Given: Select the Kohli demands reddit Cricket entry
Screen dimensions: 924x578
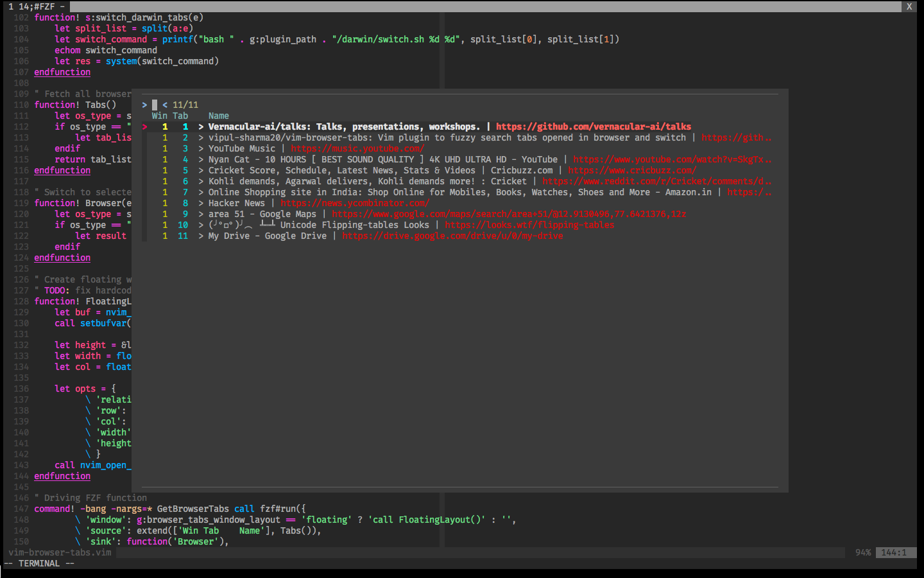Looking at the screenshot, I should point(457,181).
